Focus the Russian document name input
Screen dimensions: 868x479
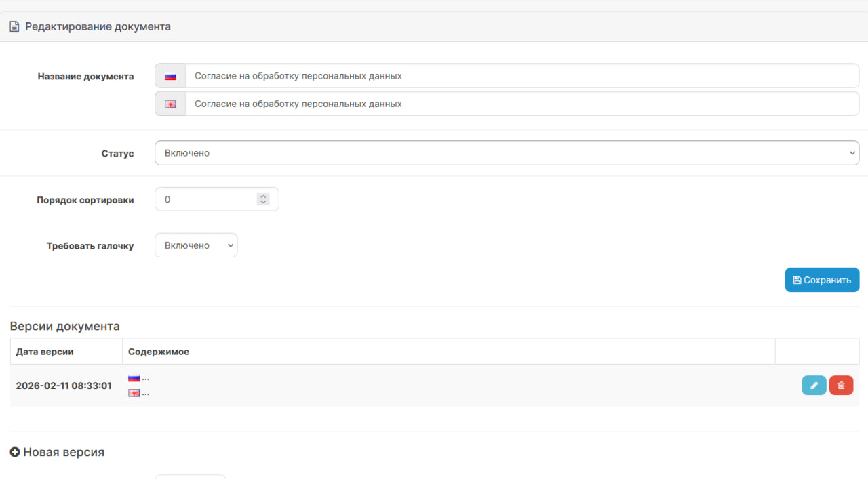pos(521,77)
